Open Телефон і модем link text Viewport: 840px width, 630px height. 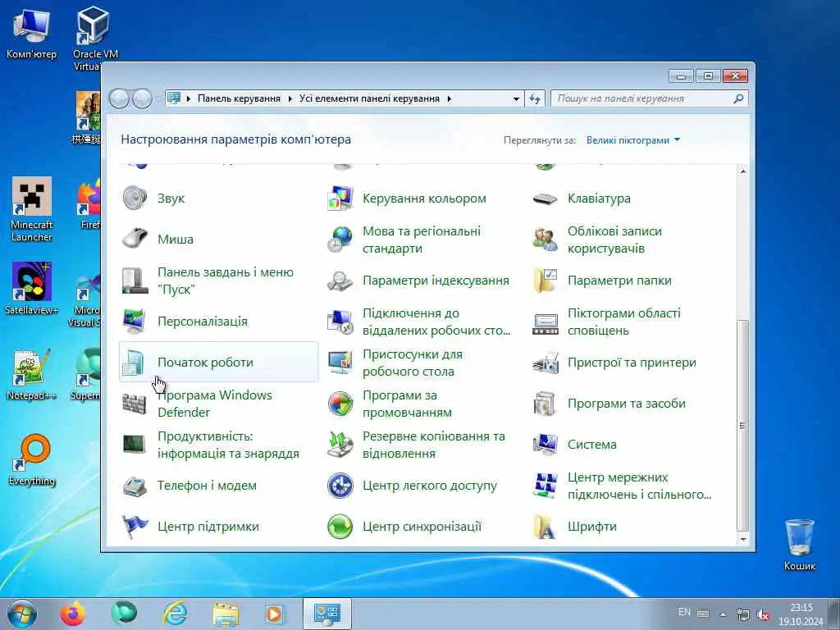pos(207,486)
